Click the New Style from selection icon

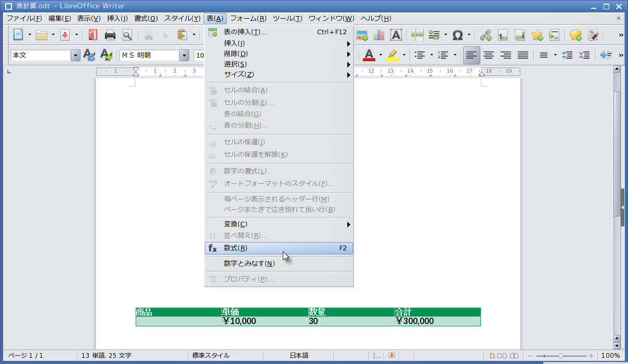tap(106, 55)
